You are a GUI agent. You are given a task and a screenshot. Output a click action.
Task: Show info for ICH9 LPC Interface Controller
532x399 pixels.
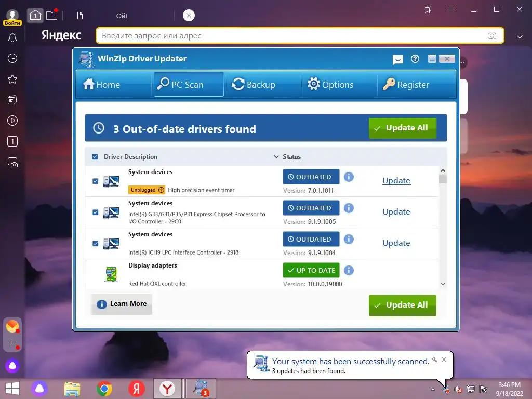click(x=349, y=239)
